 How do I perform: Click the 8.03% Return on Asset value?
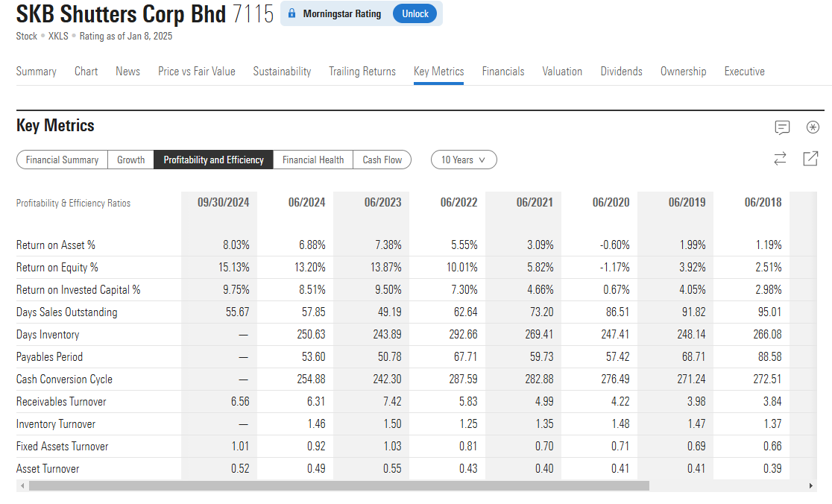click(x=236, y=245)
